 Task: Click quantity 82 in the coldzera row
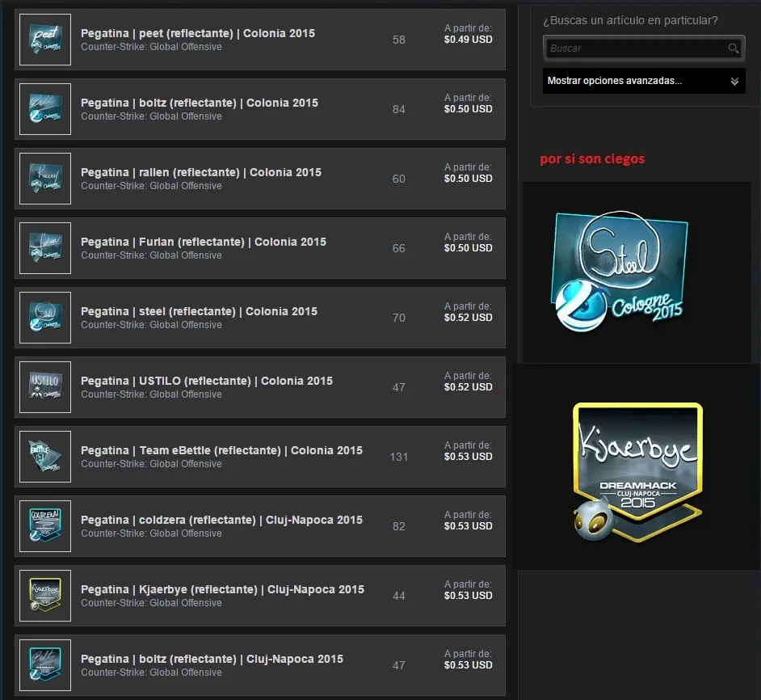tap(398, 526)
